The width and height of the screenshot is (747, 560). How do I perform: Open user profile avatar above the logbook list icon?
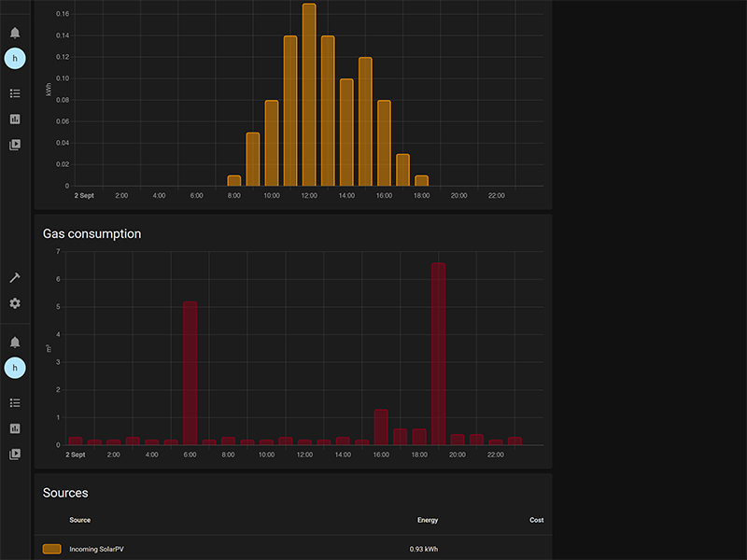point(15,59)
